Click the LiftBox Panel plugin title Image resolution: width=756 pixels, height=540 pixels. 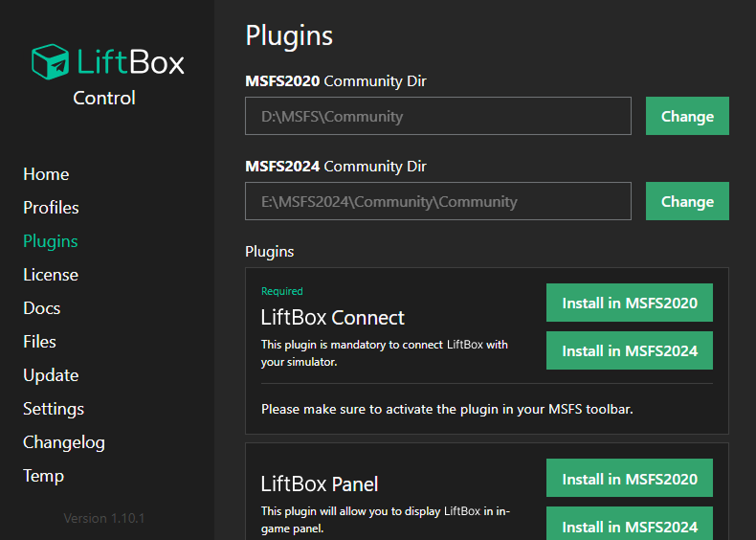click(x=320, y=484)
